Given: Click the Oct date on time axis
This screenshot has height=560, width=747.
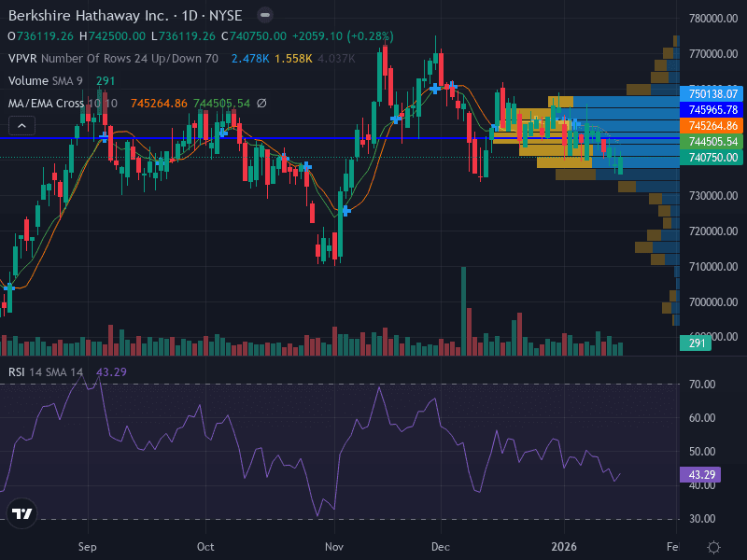Looking at the screenshot, I should [x=205, y=547].
